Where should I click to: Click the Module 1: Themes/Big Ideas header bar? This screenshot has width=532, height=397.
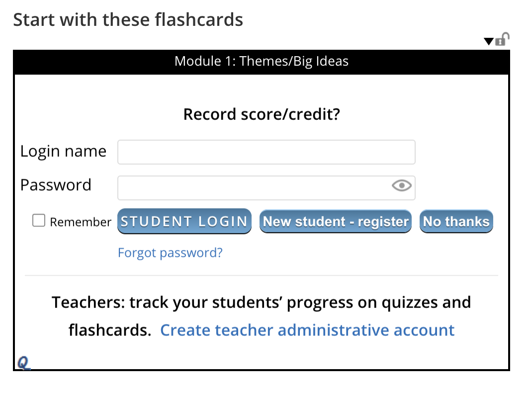point(262,62)
